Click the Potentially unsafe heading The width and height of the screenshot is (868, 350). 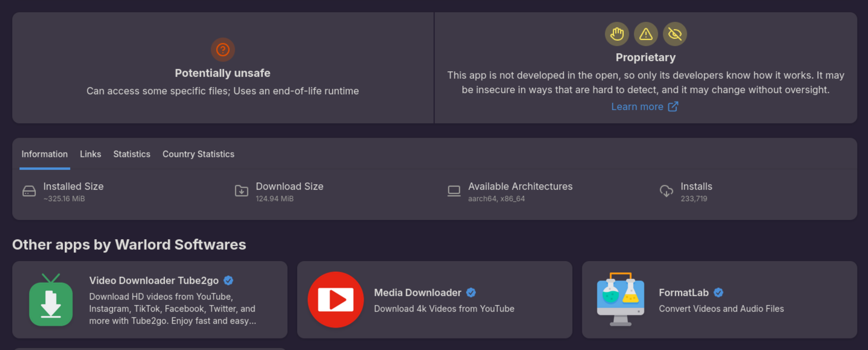coord(223,73)
